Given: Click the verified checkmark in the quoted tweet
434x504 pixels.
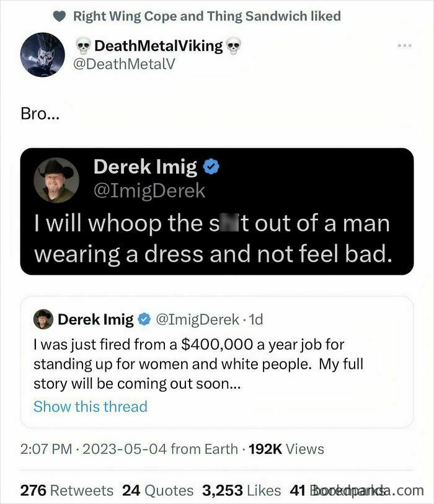Looking at the screenshot, I should pos(143,319).
